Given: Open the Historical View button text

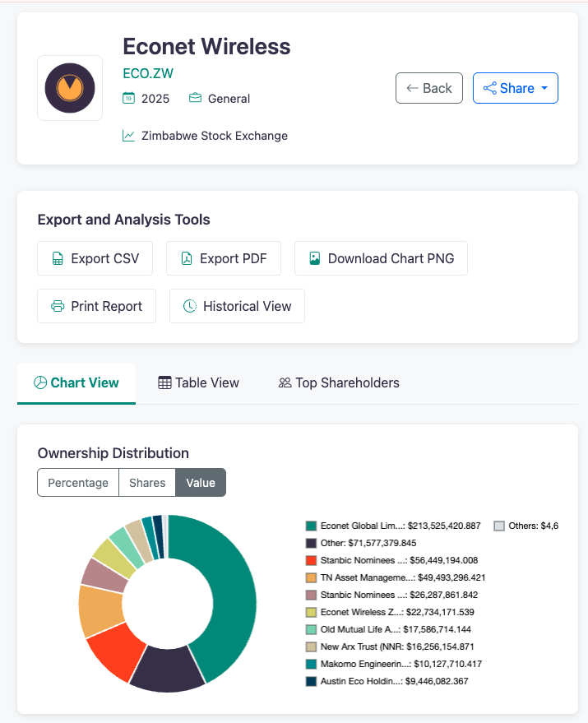Looking at the screenshot, I should (x=248, y=306).
